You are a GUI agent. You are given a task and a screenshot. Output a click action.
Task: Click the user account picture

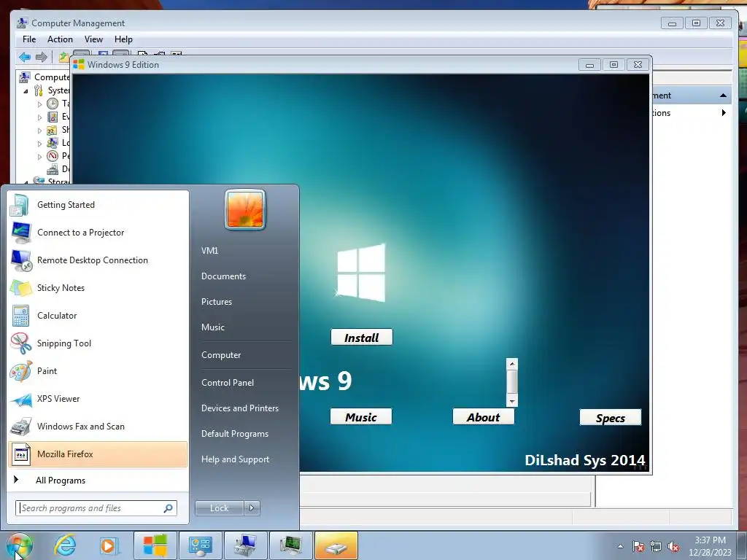245,209
